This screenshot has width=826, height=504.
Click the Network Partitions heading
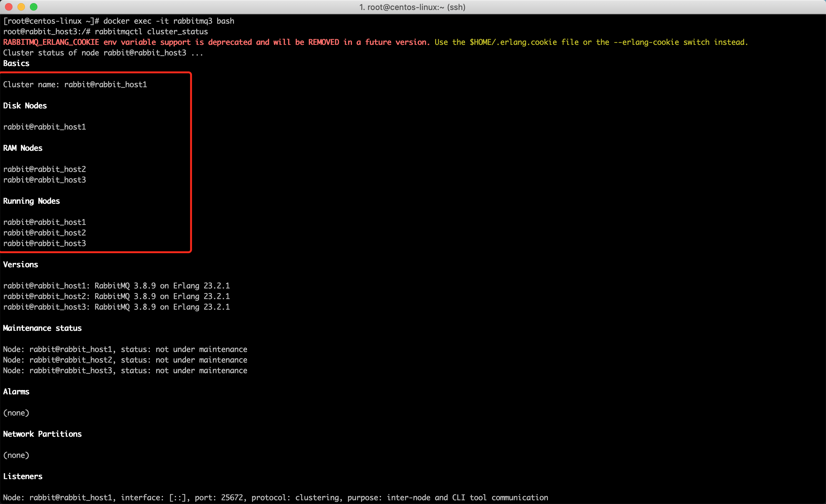[x=42, y=434]
